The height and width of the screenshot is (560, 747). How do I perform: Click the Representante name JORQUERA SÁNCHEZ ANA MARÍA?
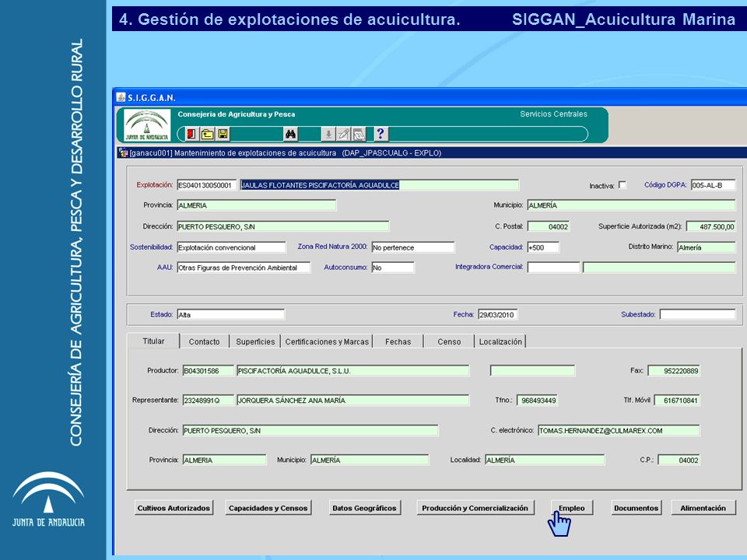(x=352, y=401)
